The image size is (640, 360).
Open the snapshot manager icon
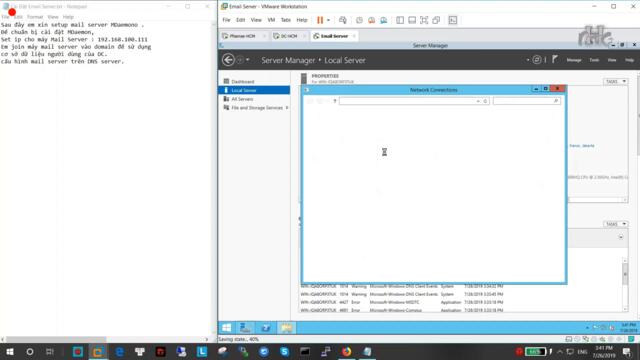tap(384, 20)
